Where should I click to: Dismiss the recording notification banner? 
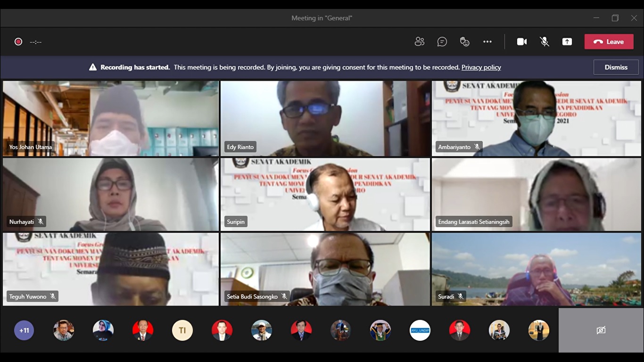pyautogui.click(x=616, y=67)
